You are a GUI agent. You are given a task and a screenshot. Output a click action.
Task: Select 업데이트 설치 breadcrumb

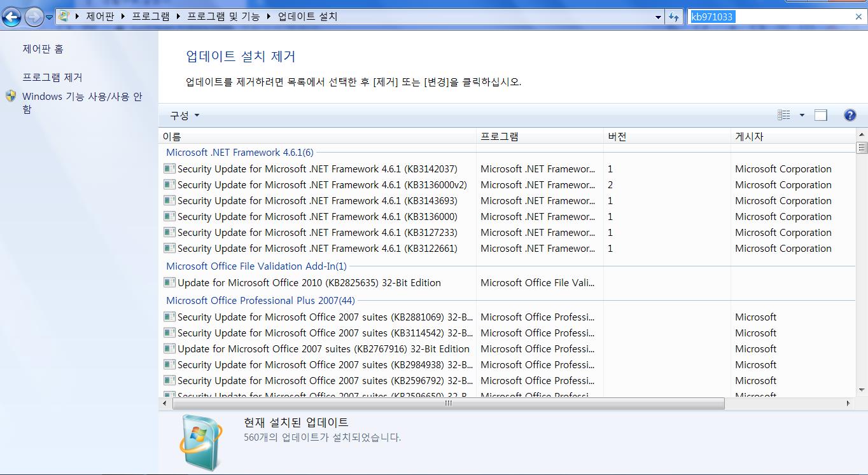coord(308,17)
